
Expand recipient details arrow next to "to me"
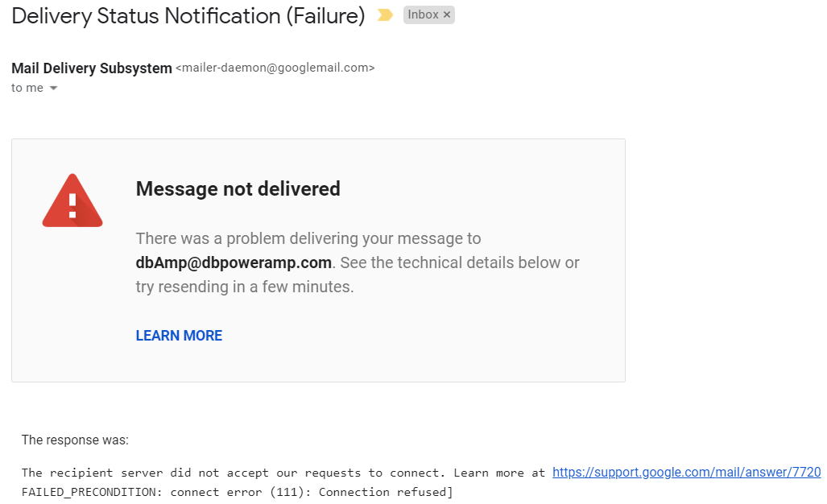click(54, 89)
